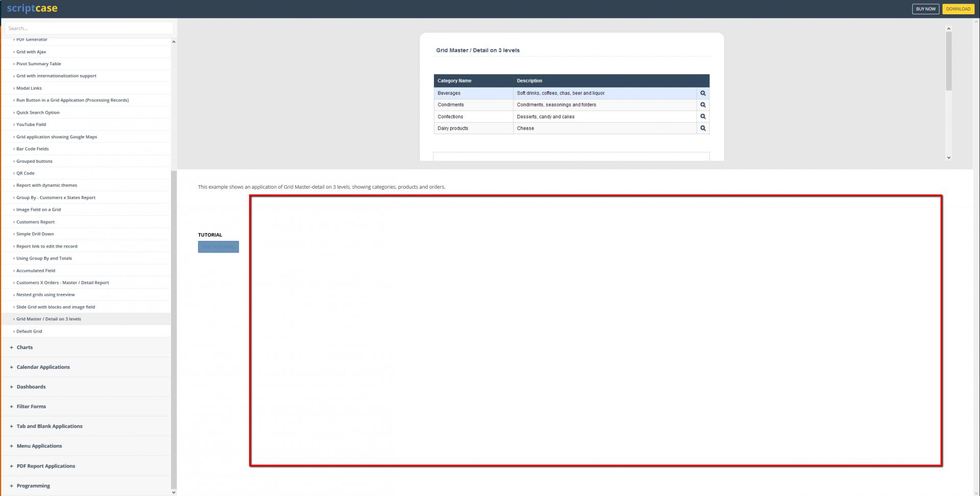Click preview pane scrollbar up arrow
980x496 pixels.
[949, 29]
